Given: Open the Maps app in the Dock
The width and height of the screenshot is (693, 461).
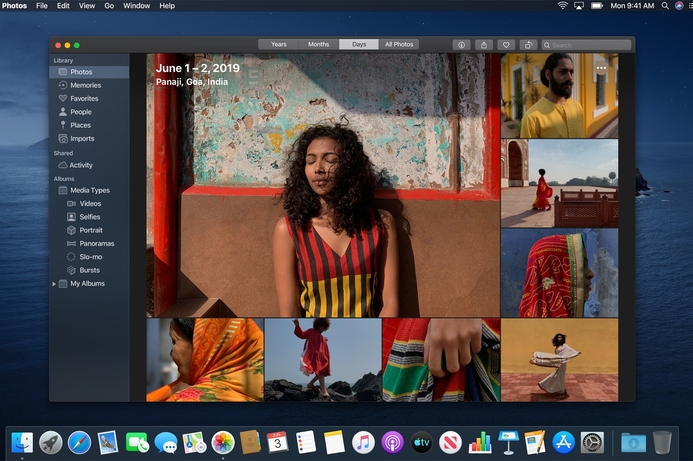Looking at the screenshot, I should click(x=194, y=442).
